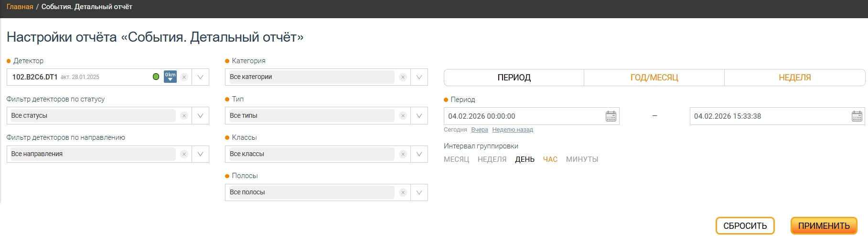Click the Вчера period shortcut
This screenshot has height=236, width=868.
[x=480, y=130]
